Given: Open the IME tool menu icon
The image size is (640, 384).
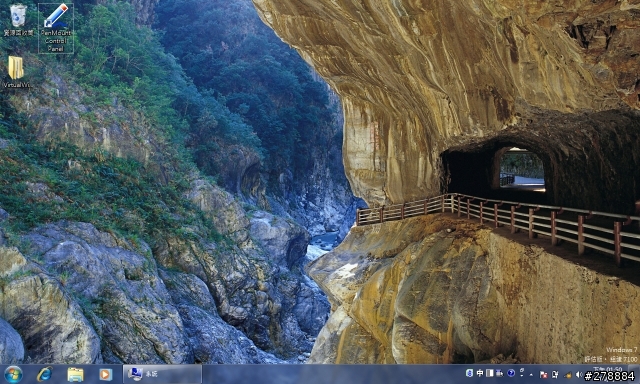Looking at the screenshot, I should pyautogui.click(x=499, y=373).
